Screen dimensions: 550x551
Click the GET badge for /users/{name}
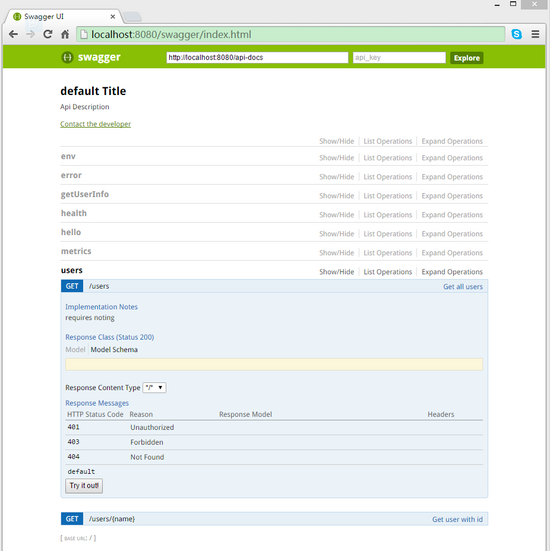click(x=72, y=519)
